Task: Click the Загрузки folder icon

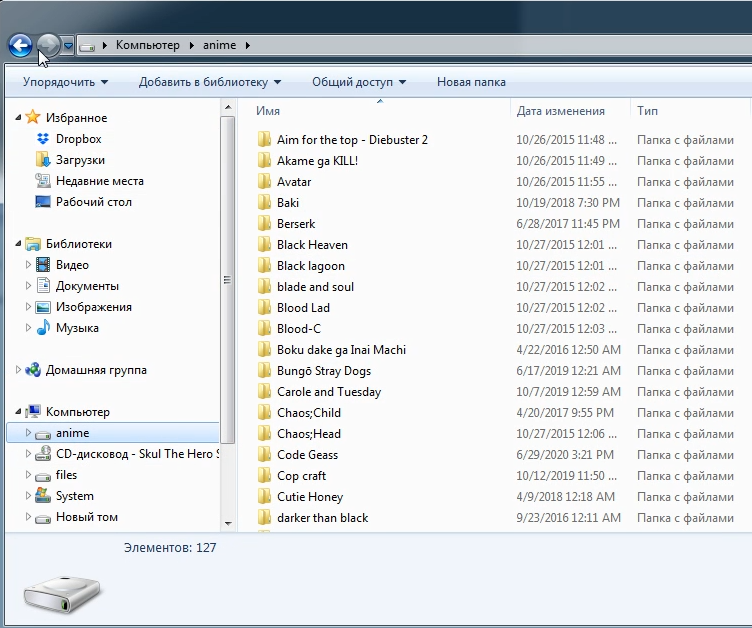Action: click(x=43, y=160)
